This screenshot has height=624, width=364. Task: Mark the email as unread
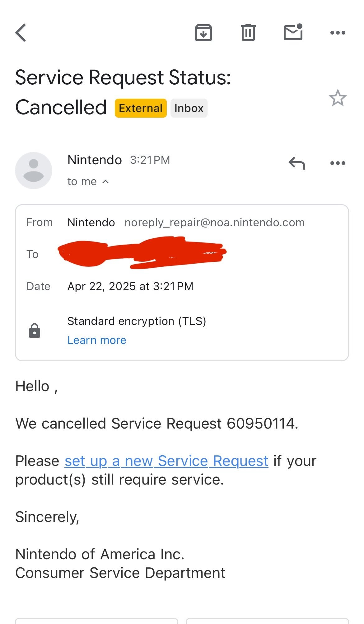(293, 32)
